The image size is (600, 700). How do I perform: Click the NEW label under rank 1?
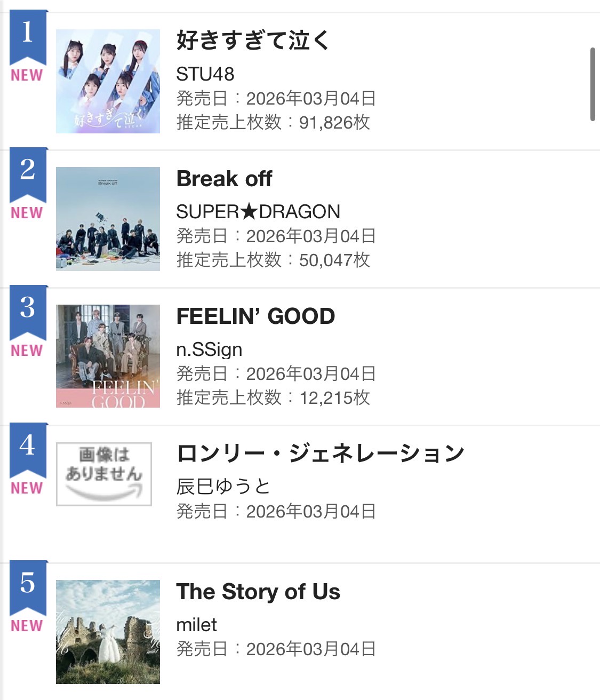[x=27, y=75]
